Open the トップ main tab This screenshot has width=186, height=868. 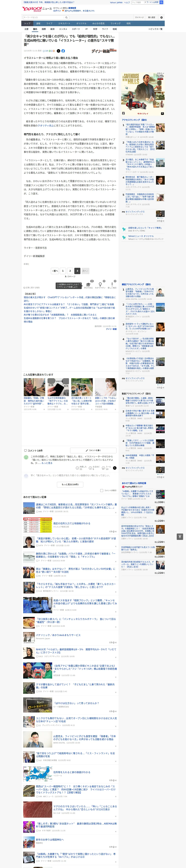click(27, 23)
